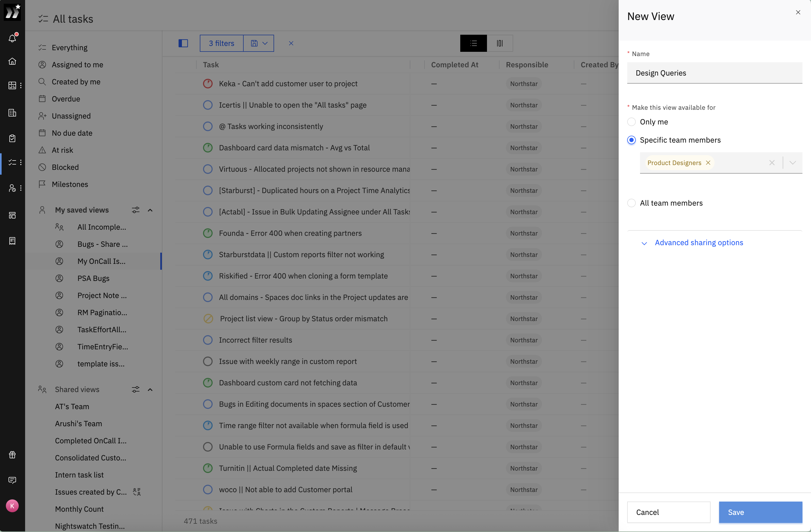Select the Milestones sidebar item
Viewport: 811px width, 532px height.
70,184
